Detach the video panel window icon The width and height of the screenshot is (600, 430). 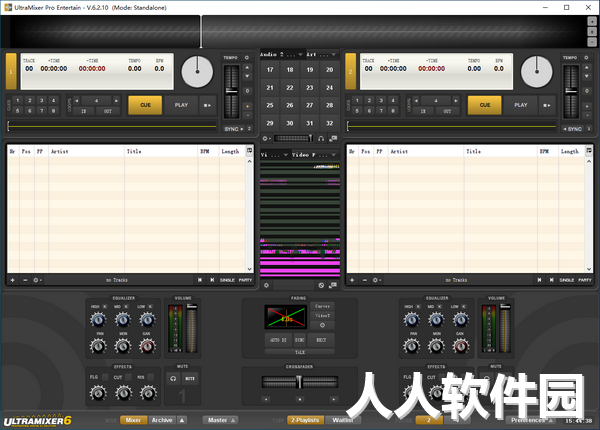point(333,285)
